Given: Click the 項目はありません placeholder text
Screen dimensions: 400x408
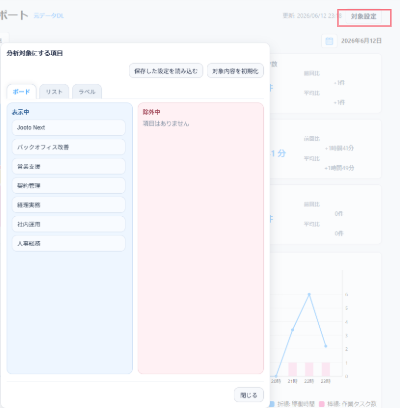Looking at the screenshot, I should [x=166, y=124].
